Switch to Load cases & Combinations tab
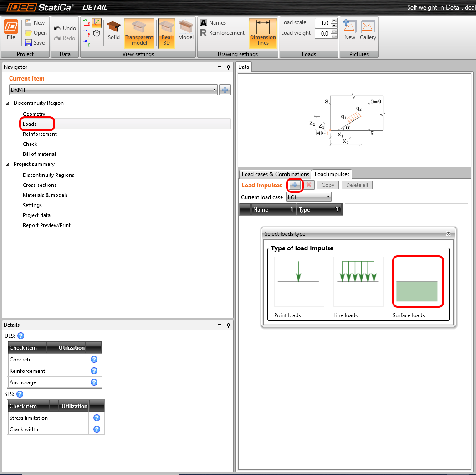Viewport: 476px width, 475px height. pos(275,174)
